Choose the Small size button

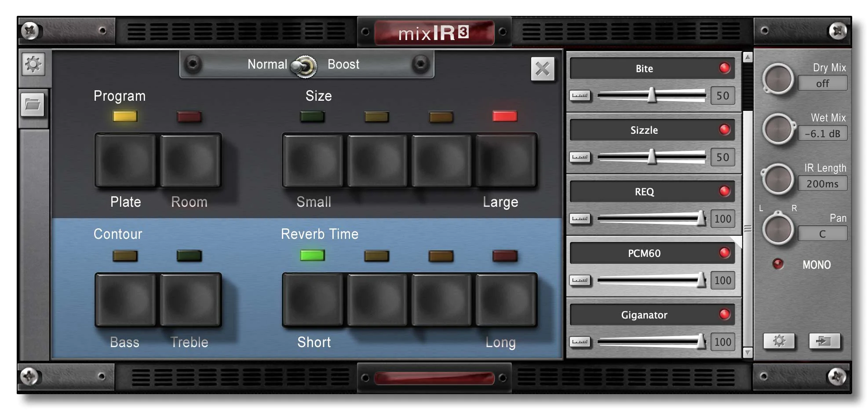(313, 161)
